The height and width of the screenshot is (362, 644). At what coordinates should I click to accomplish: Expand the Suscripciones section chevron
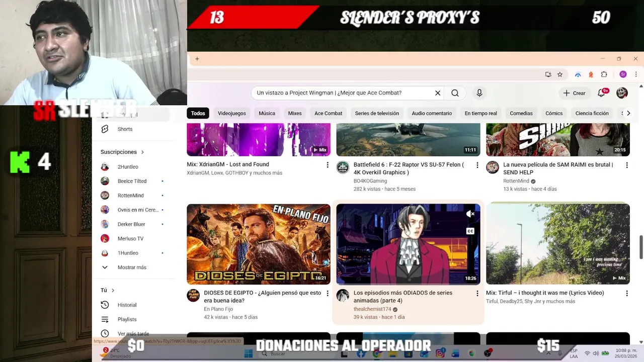(x=142, y=152)
